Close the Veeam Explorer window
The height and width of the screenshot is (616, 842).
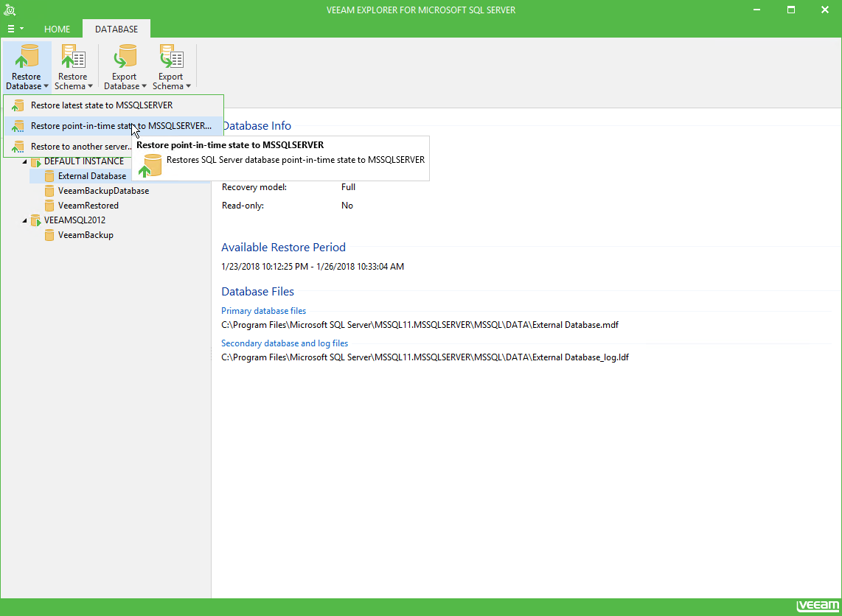point(825,10)
